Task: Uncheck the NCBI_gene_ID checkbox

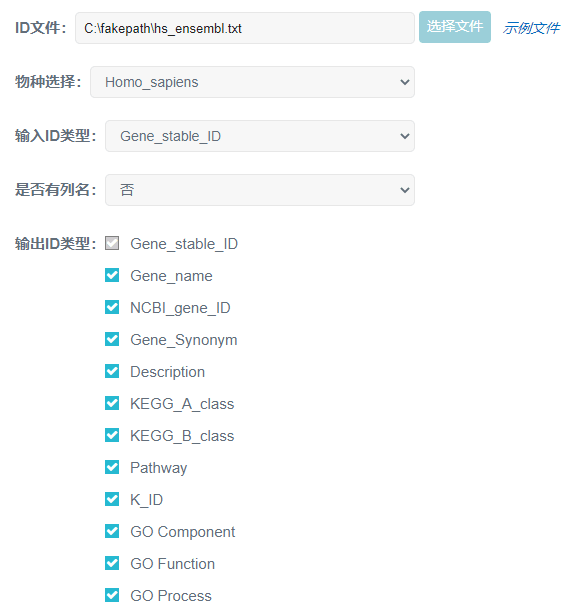Action: point(112,307)
